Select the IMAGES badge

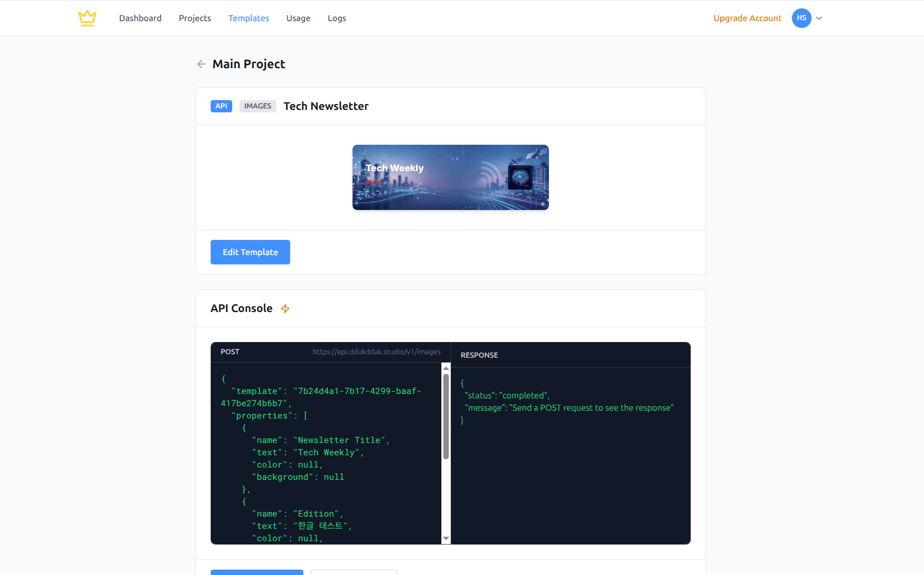[258, 106]
